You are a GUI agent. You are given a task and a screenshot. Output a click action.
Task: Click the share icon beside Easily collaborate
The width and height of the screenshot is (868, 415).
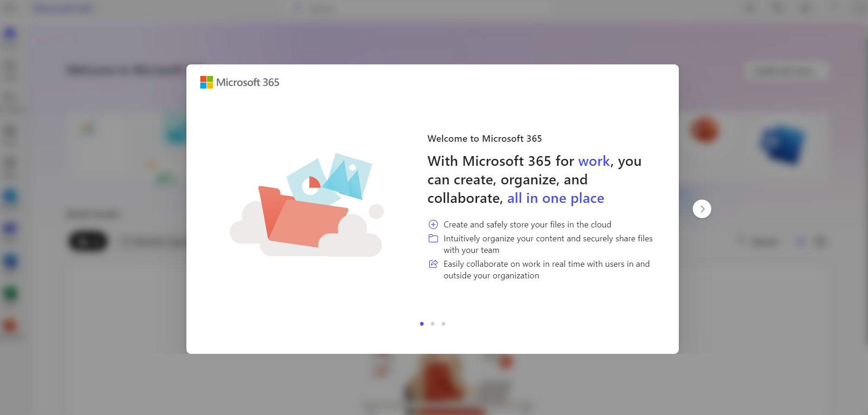[x=433, y=264]
